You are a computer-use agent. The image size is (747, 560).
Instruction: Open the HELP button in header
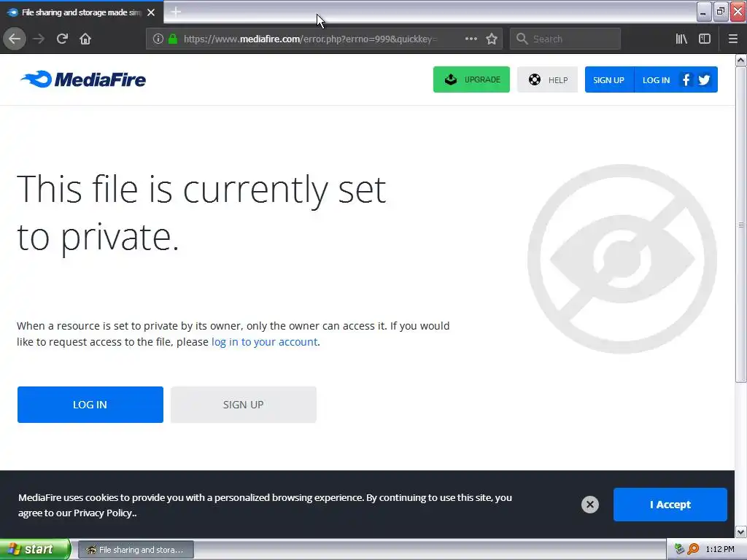tap(547, 79)
